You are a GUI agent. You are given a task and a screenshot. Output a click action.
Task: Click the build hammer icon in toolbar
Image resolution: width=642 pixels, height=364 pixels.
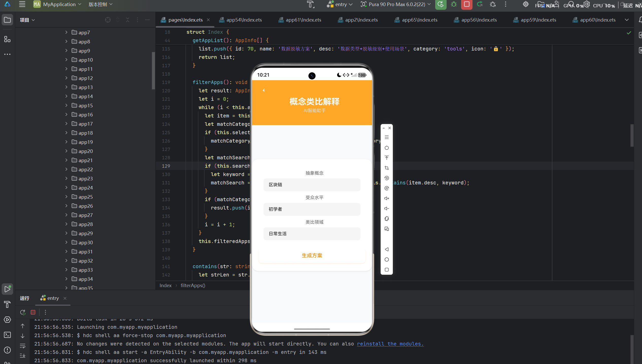tap(310, 4)
